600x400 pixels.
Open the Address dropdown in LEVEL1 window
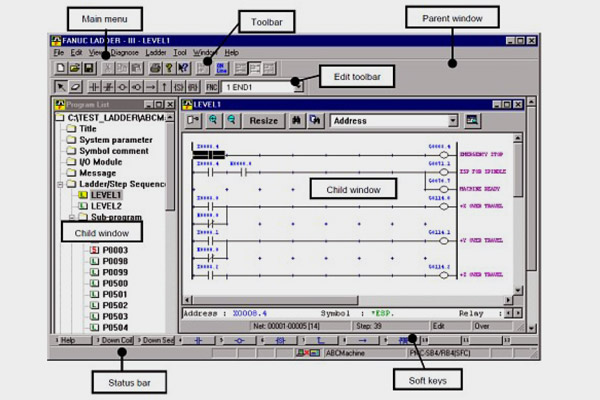coord(453,121)
